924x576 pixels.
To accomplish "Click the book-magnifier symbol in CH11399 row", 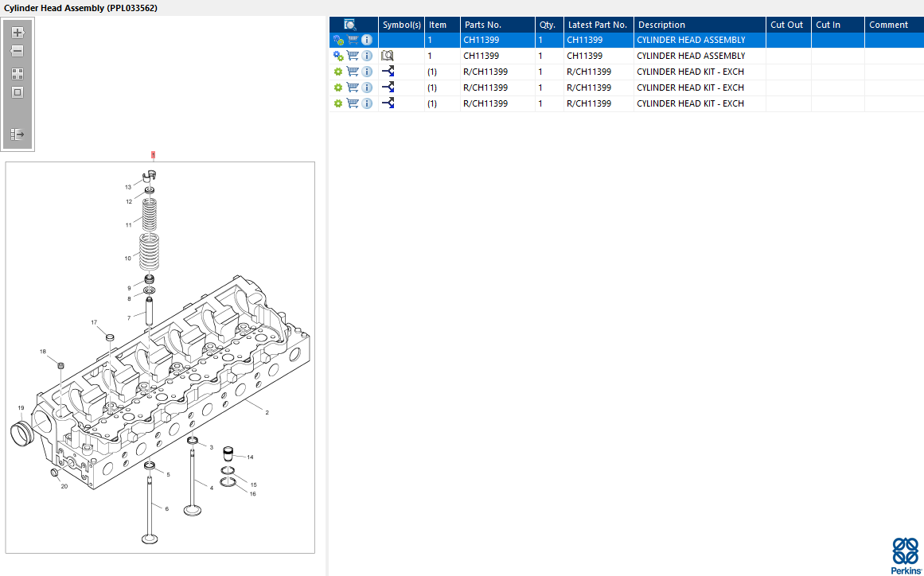I will point(387,56).
